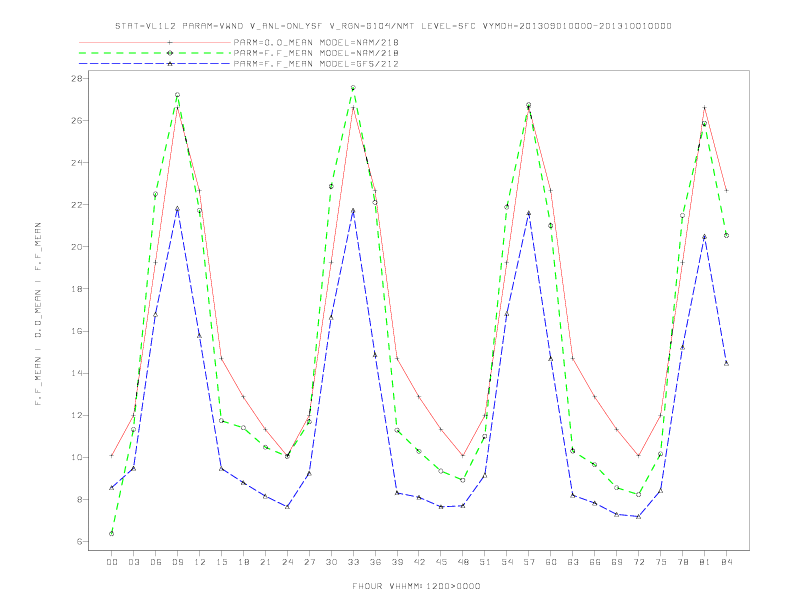This screenshot has height=612, width=792.
Task: Click x-axis hour label 81
Action: click(704, 562)
